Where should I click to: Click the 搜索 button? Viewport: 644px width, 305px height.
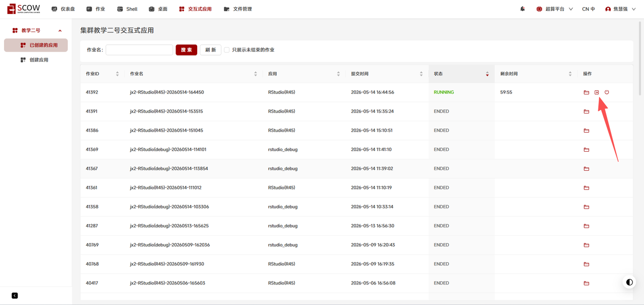(186, 50)
